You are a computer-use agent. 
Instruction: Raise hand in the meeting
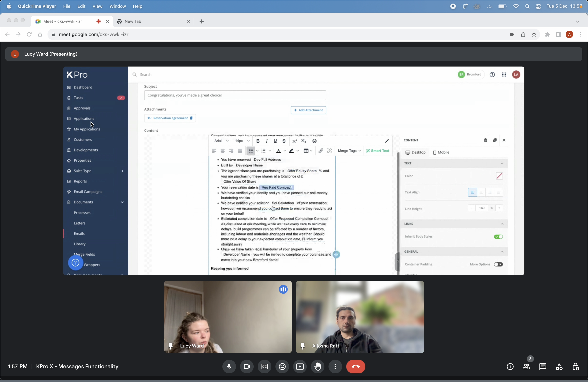click(317, 366)
